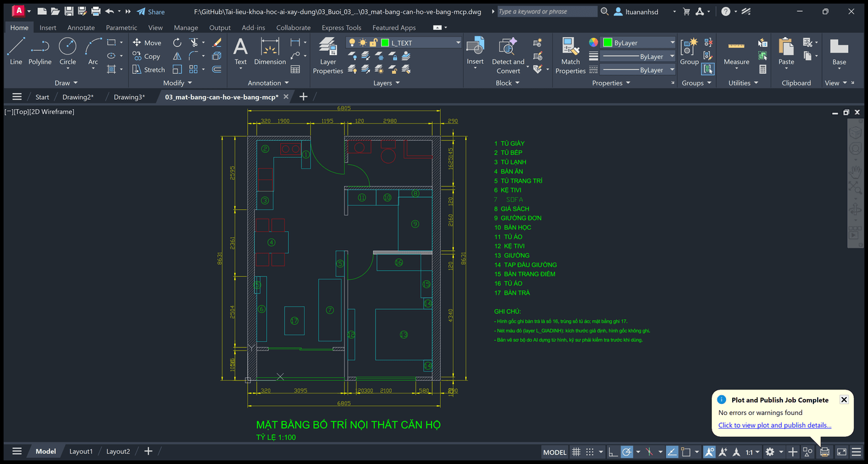The image size is (868, 464).
Task: Click the Paste clipboard button
Action: pyautogui.click(x=786, y=52)
